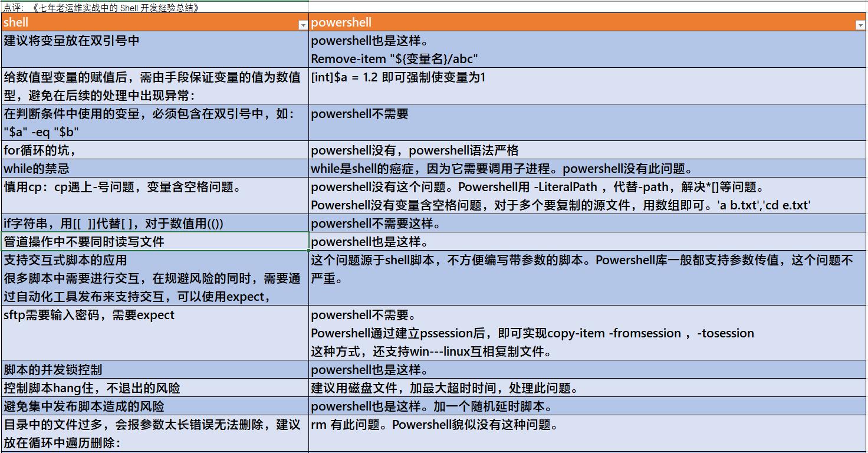868x453 pixels.
Task: Select cell mentioning -LiteralPath 代替-path
Action: tap(588, 196)
